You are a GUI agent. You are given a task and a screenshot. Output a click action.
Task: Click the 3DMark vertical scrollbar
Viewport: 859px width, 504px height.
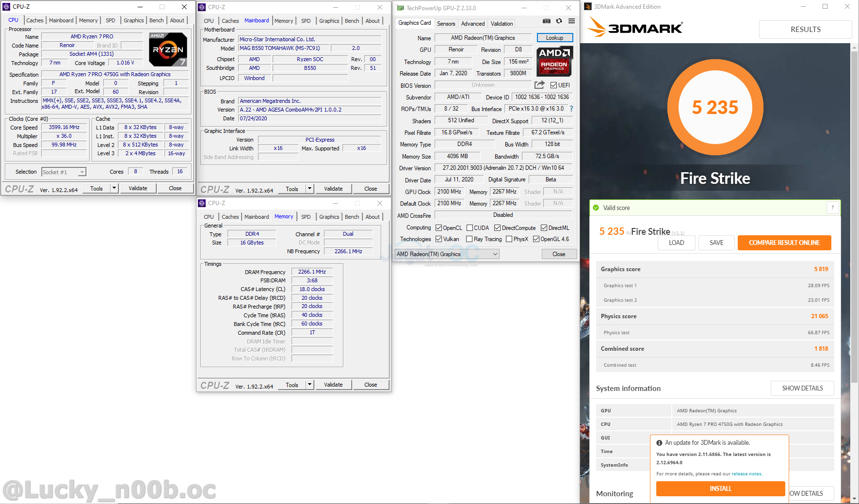855,216
